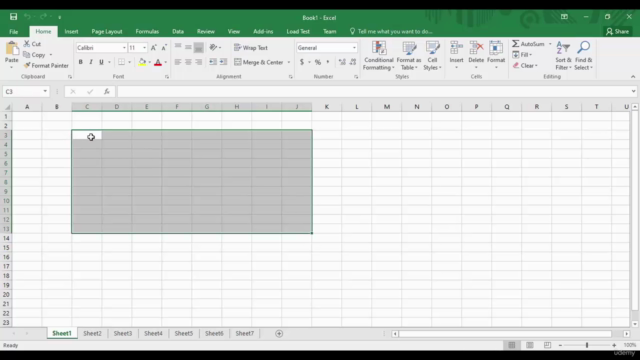Image resolution: width=640 pixels, height=360 pixels.
Task: Click the Fill button
Action: pos(522,55)
